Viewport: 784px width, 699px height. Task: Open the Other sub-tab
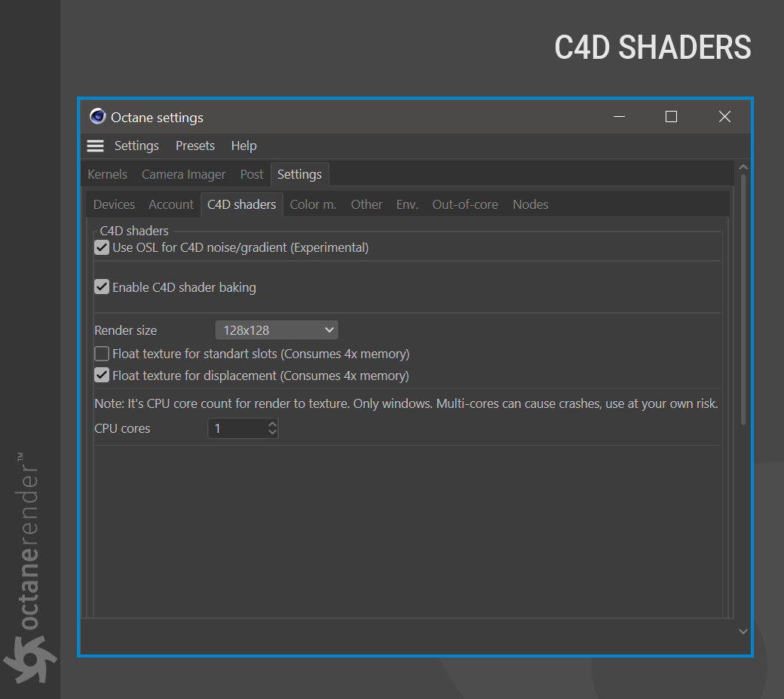[366, 204]
